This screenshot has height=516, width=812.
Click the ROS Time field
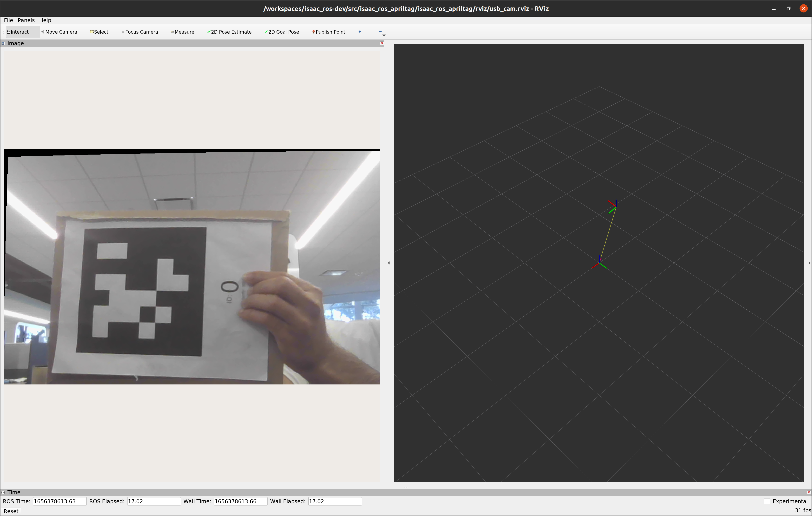tap(59, 501)
